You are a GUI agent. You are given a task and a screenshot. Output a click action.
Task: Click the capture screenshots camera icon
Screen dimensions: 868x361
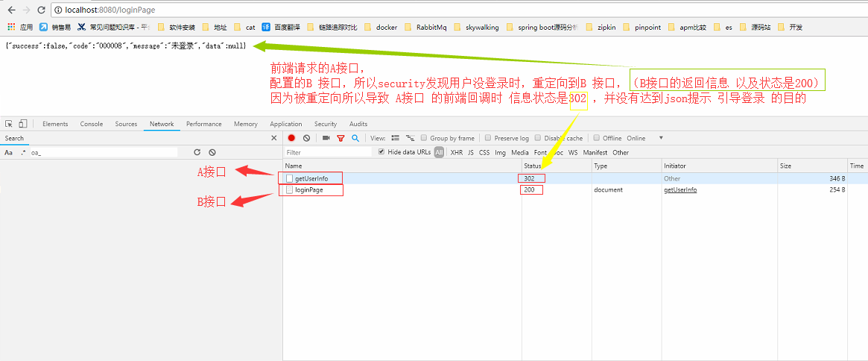326,138
